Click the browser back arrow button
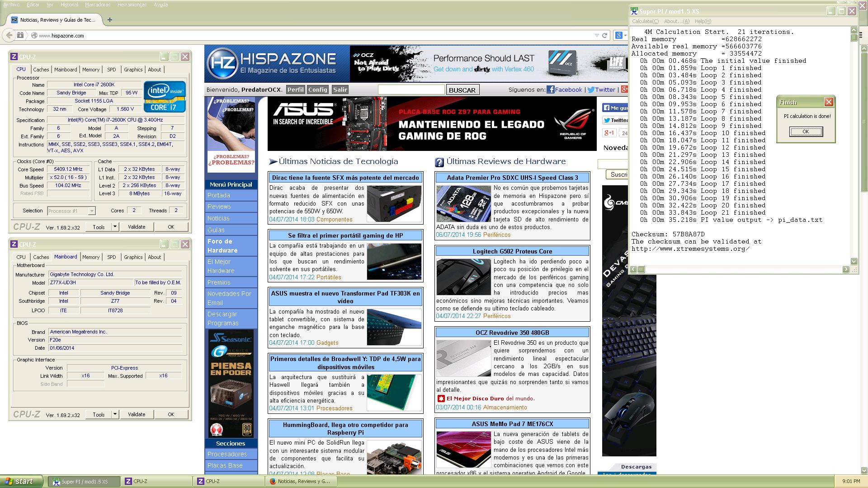Viewport: 868px width, 488px height. (x=9, y=35)
